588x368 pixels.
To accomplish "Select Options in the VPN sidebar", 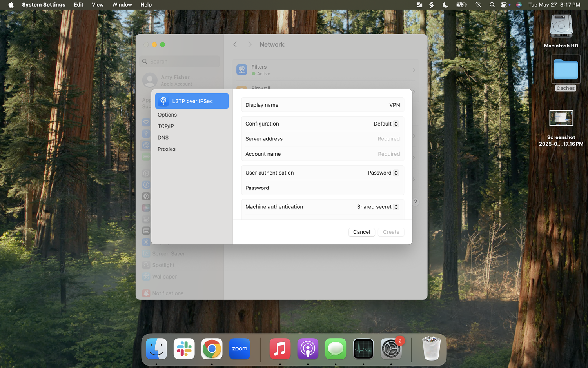I will pyautogui.click(x=167, y=115).
